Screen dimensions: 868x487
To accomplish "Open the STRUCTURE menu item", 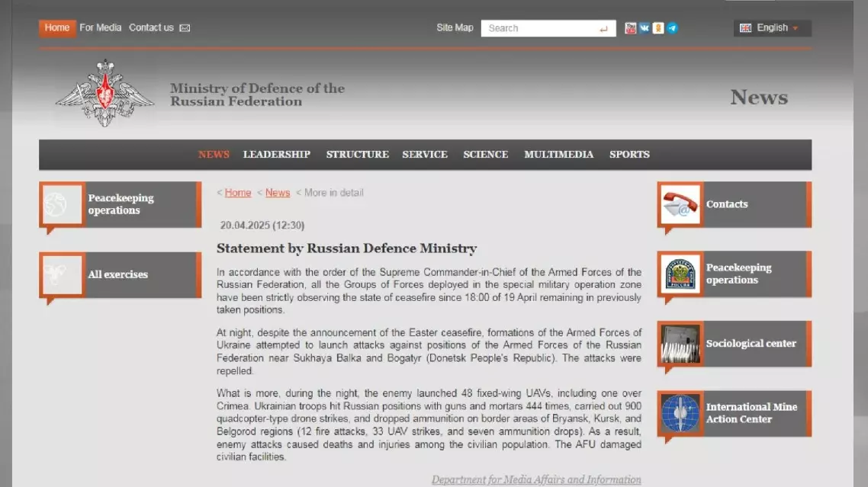I will tap(357, 155).
